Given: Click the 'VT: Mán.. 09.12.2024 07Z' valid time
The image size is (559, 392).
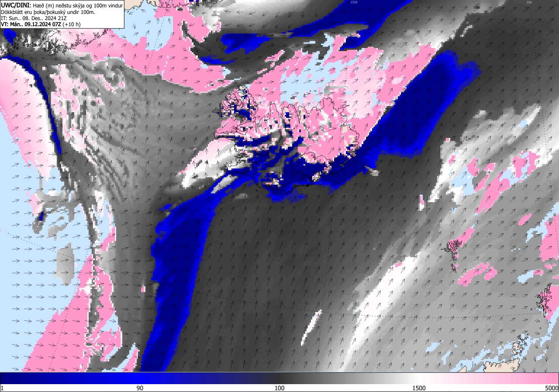Looking at the screenshot, I should tap(31, 25).
